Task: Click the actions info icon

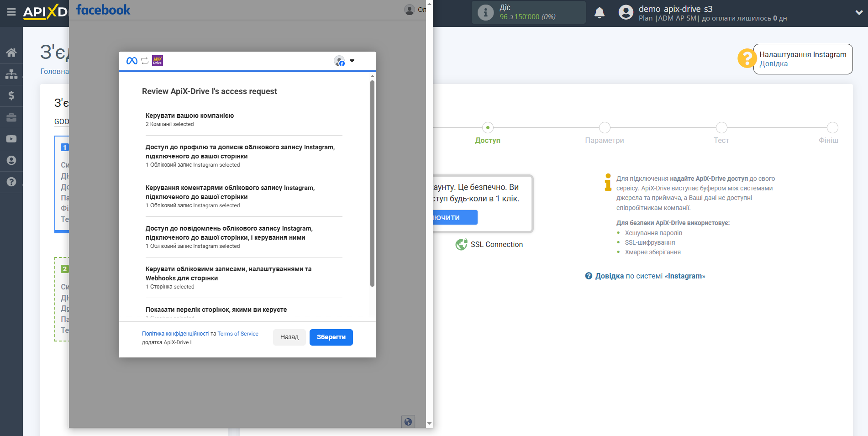Action: 485,12
